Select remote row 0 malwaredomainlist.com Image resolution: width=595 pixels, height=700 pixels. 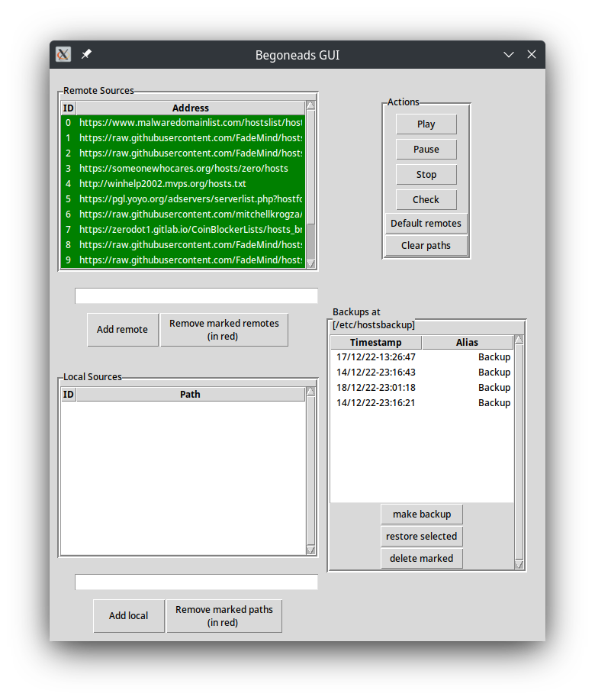click(183, 123)
